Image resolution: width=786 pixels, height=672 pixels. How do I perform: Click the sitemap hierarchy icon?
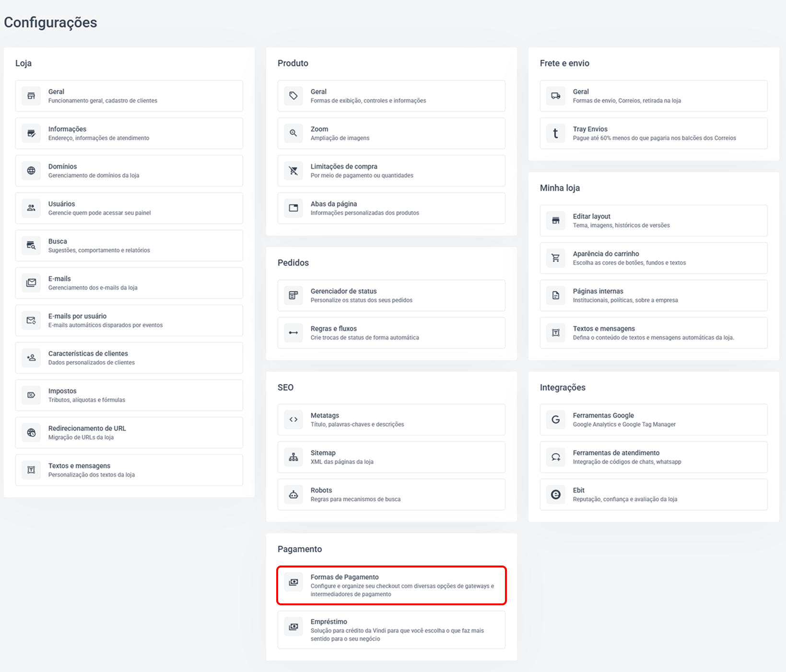tap(293, 457)
